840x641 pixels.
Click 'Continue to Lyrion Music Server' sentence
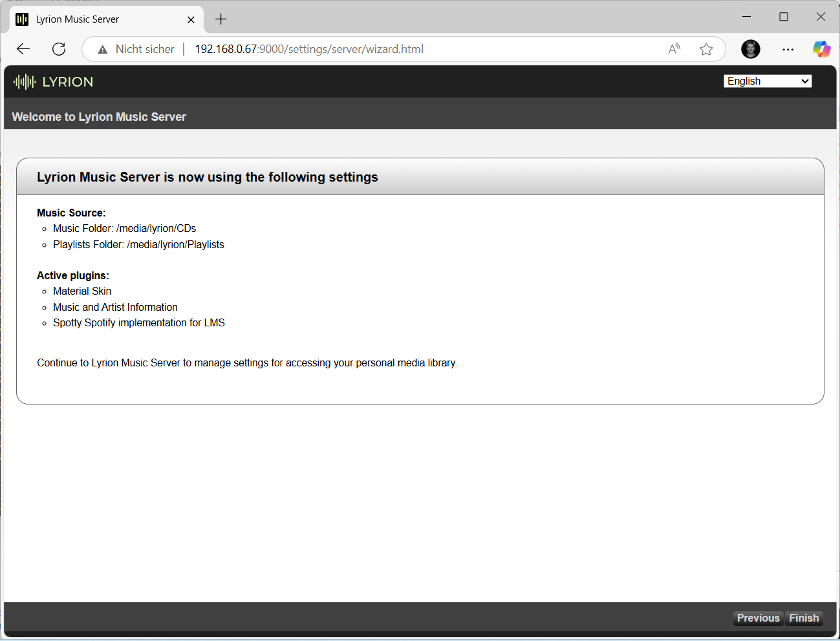tap(247, 363)
